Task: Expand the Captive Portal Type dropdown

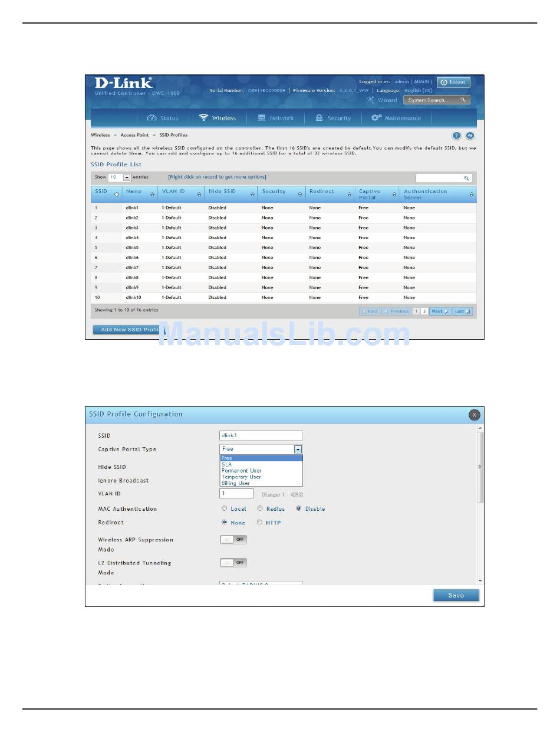Action: click(298, 449)
